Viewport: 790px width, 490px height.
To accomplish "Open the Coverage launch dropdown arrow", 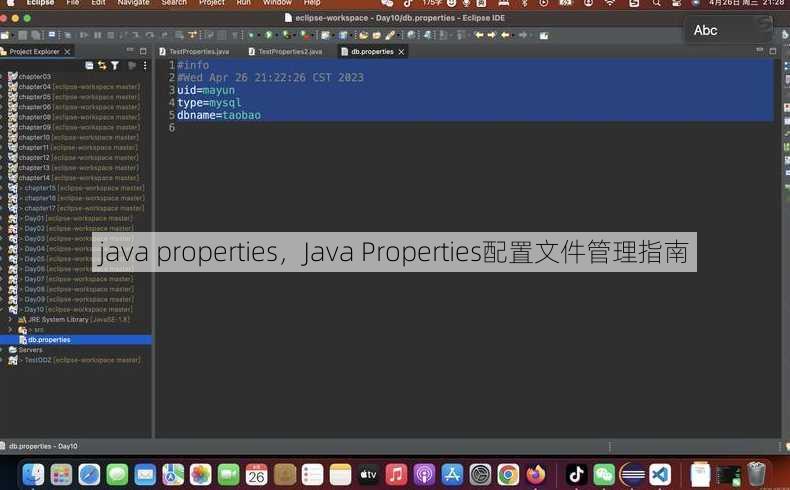I will (x=294, y=35).
